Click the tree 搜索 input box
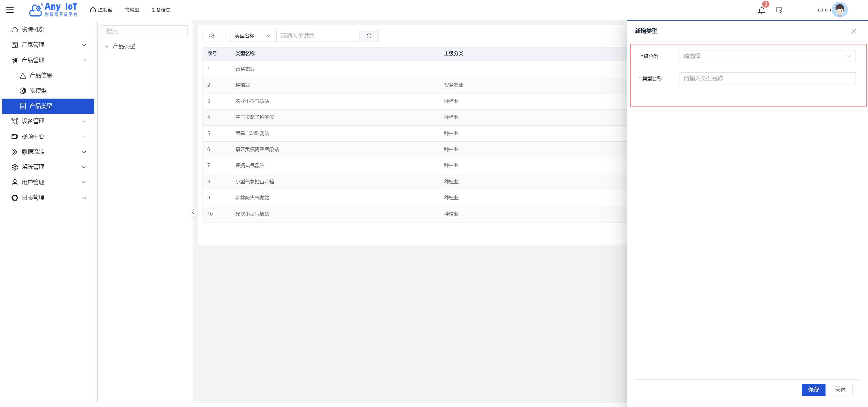The width and height of the screenshot is (868, 407). (144, 31)
